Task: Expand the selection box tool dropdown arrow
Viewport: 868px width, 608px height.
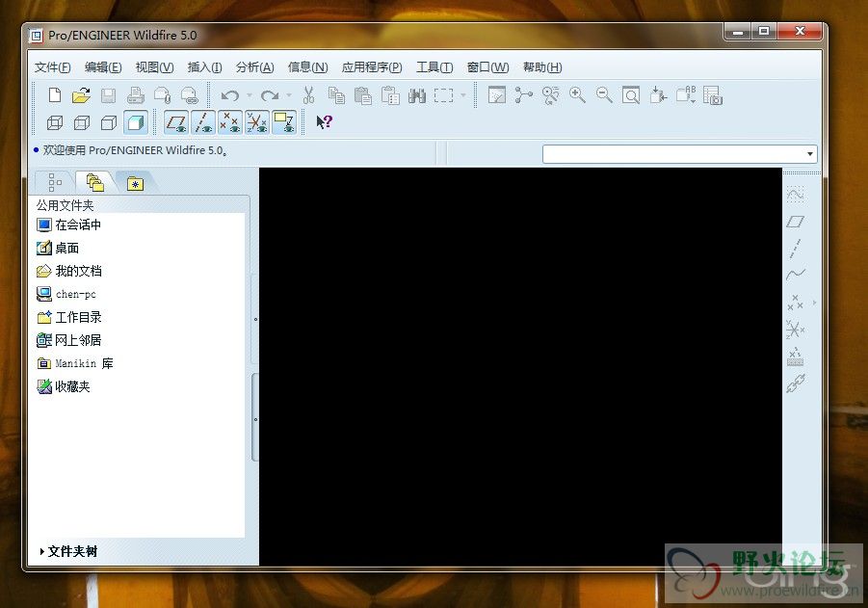Action: point(463,95)
